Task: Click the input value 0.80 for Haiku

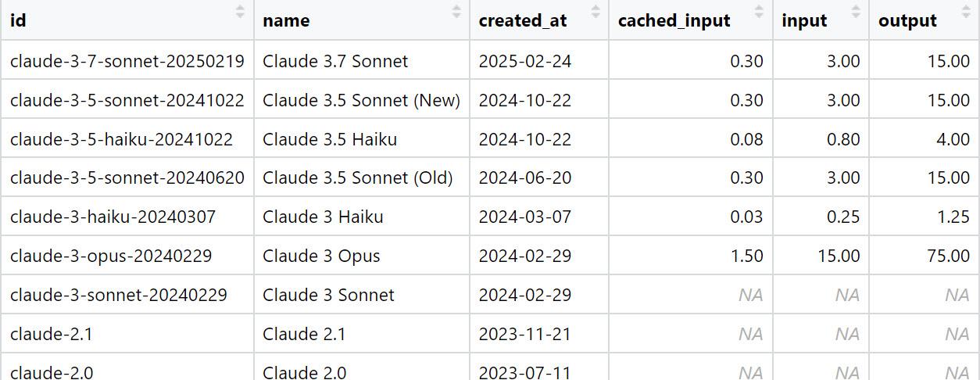Action: pyautogui.click(x=821, y=138)
